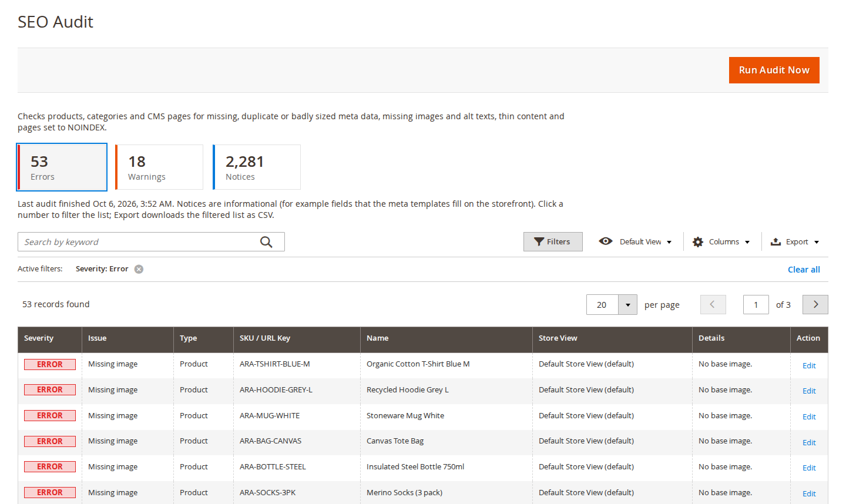Click the 53 records found text
The width and height of the screenshot is (846, 504).
56,304
